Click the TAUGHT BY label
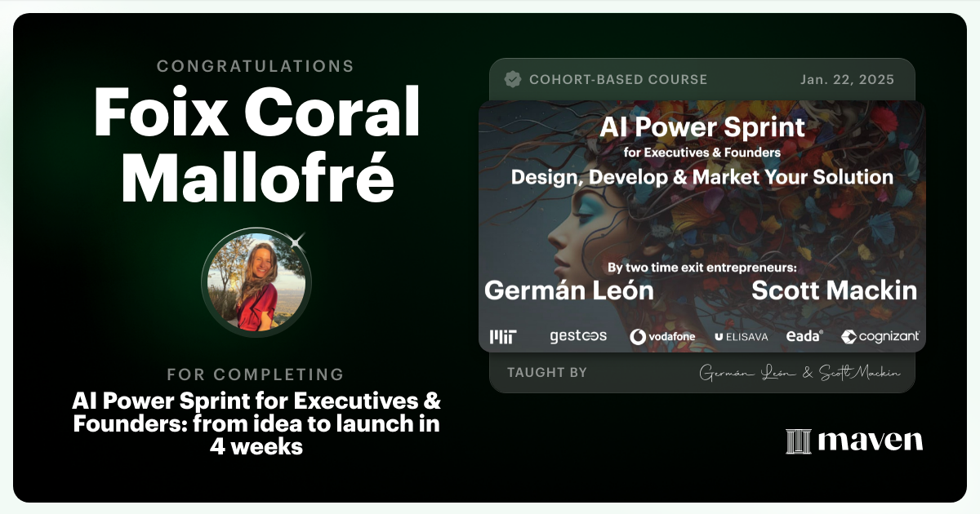Viewport: 980px width, 514px height. (x=546, y=373)
